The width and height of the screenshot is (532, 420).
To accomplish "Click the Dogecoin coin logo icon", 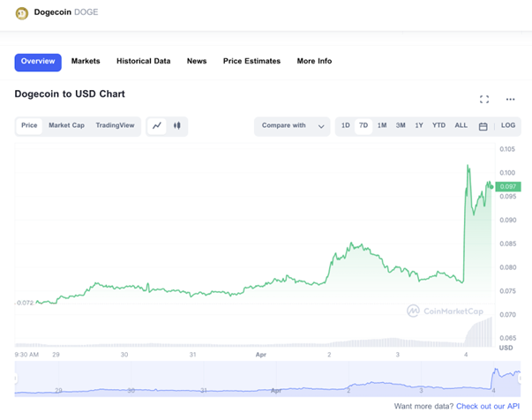I will click(22, 13).
